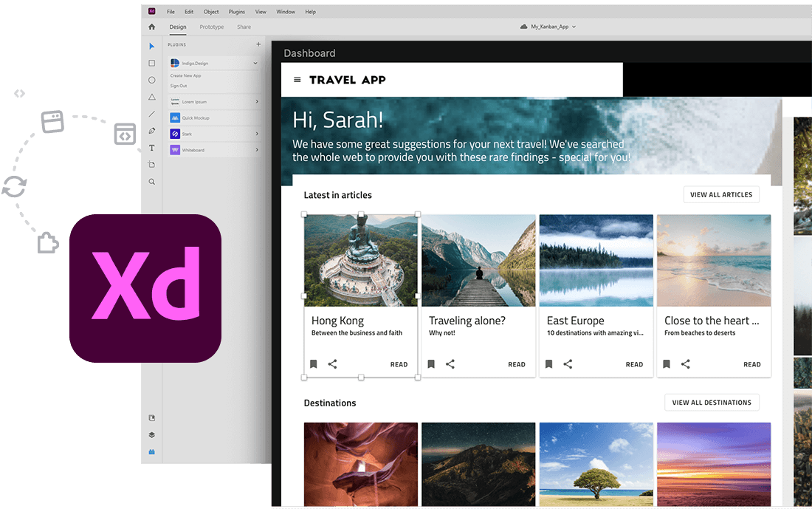The image size is (812, 509).
Task: Open the Edit menu
Action: click(x=189, y=11)
